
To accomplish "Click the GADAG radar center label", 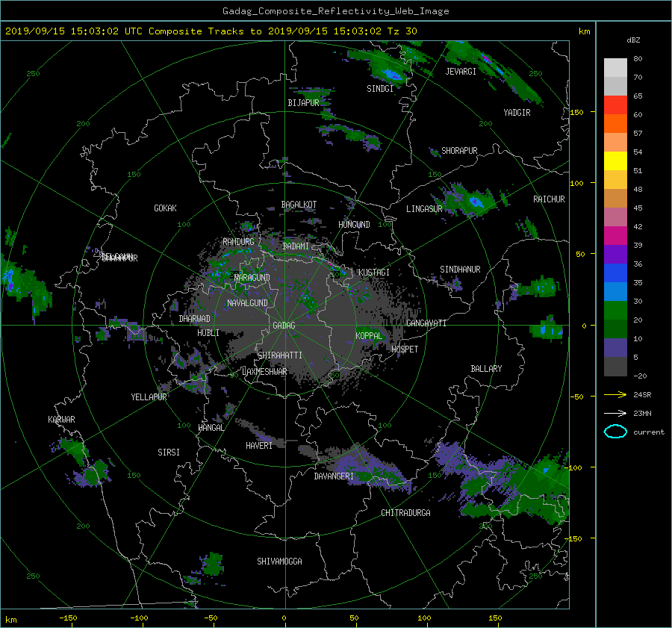I will tap(284, 326).
